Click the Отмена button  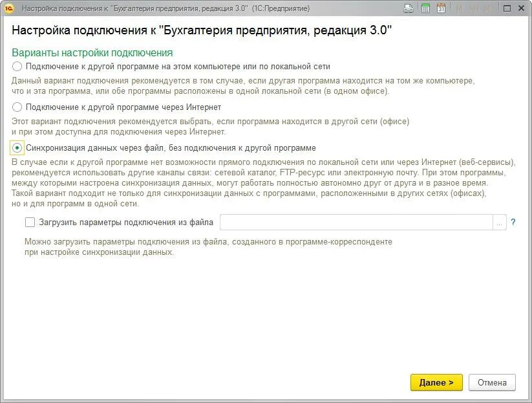tap(492, 383)
